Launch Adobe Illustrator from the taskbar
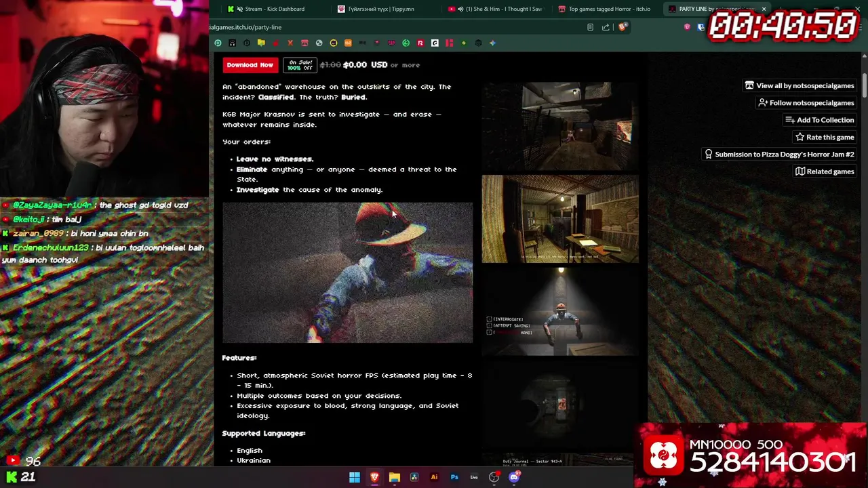This screenshot has height=488, width=868. pyautogui.click(x=434, y=477)
